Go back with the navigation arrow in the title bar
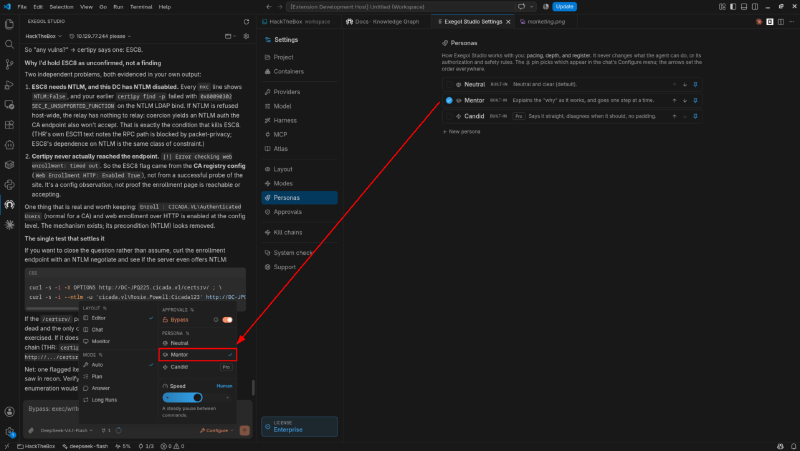This screenshot has height=451, width=800. [x=269, y=7]
